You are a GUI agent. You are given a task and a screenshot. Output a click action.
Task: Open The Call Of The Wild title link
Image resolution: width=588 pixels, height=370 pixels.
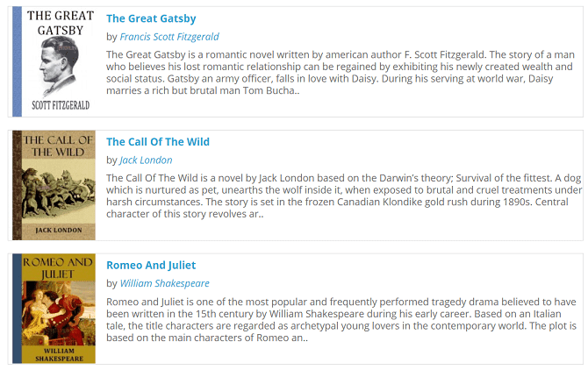158,142
